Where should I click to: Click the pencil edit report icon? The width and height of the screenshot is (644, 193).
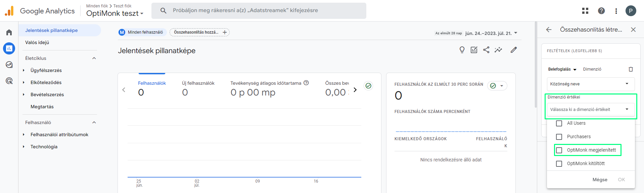click(x=514, y=50)
